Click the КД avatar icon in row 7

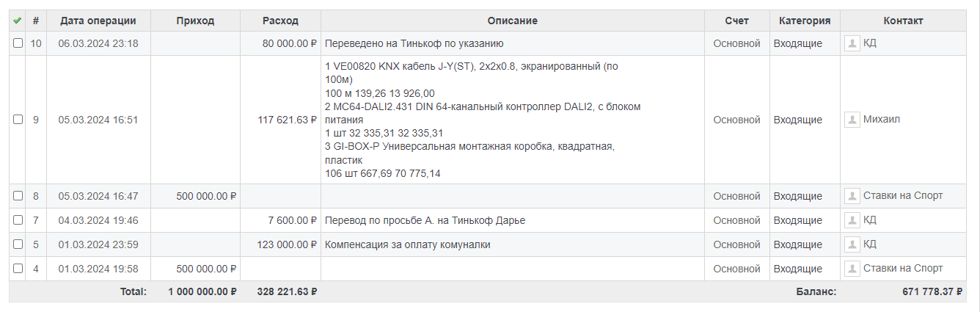852,220
